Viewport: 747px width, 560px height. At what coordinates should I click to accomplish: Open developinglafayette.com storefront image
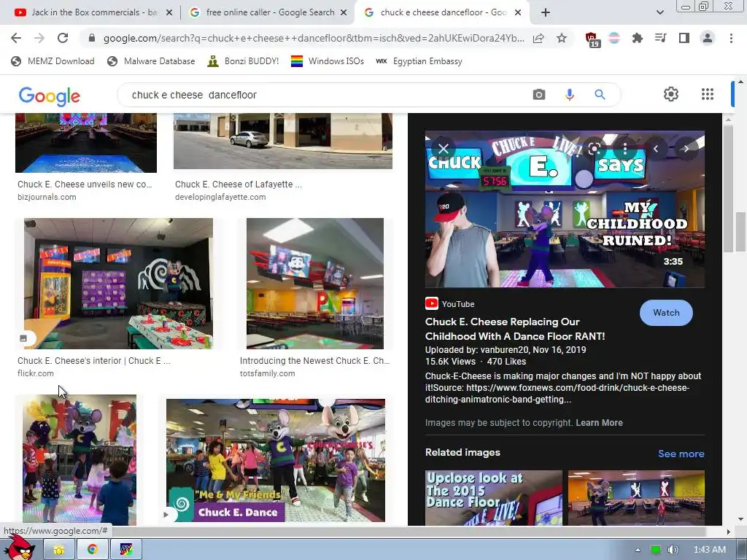click(x=282, y=141)
